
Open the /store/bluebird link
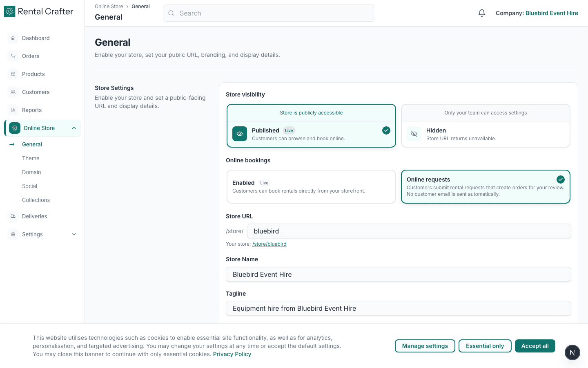click(269, 244)
